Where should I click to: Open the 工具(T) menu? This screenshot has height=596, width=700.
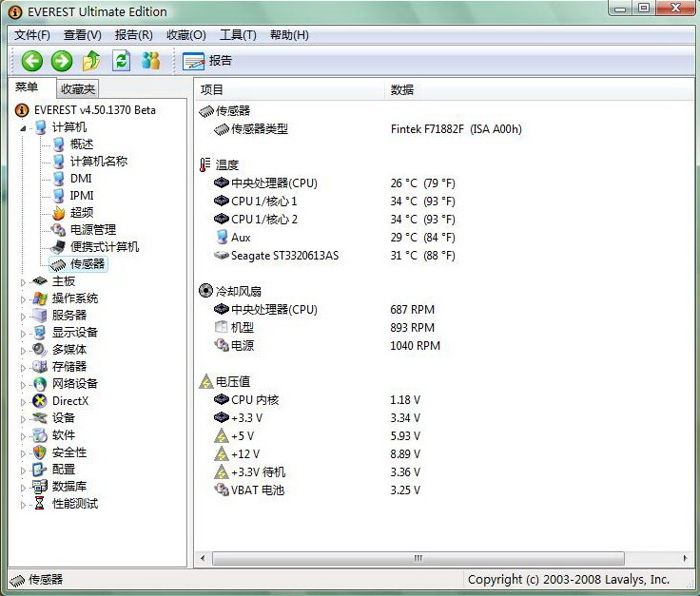238,35
